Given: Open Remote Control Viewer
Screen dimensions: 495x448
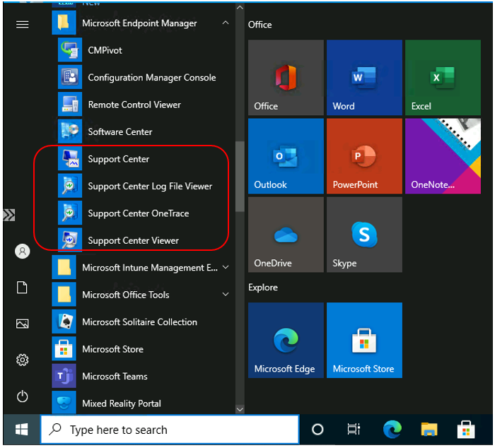Looking at the screenshot, I should tap(134, 105).
